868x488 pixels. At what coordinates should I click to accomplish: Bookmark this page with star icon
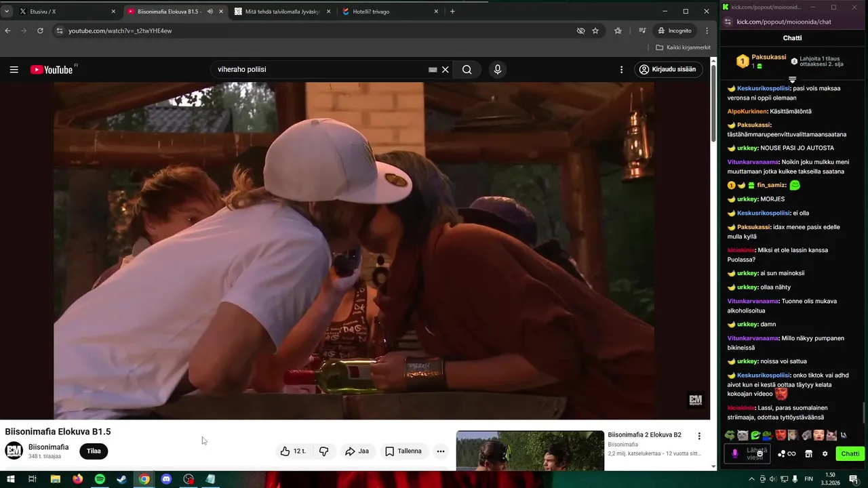[595, 30]
